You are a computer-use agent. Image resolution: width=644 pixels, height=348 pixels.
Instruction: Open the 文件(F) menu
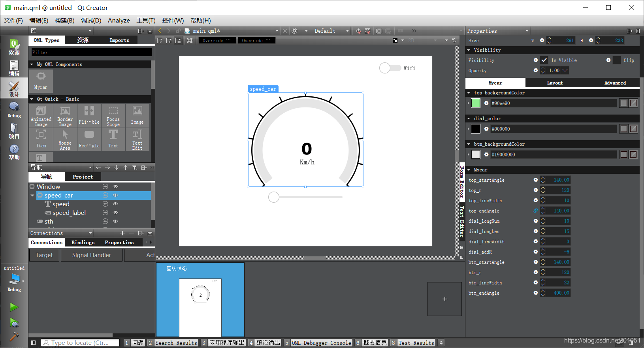click(13, 20)
